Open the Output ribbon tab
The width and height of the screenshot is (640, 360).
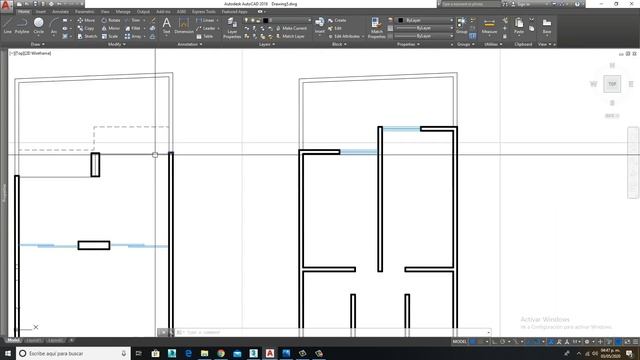click(143, 12)
